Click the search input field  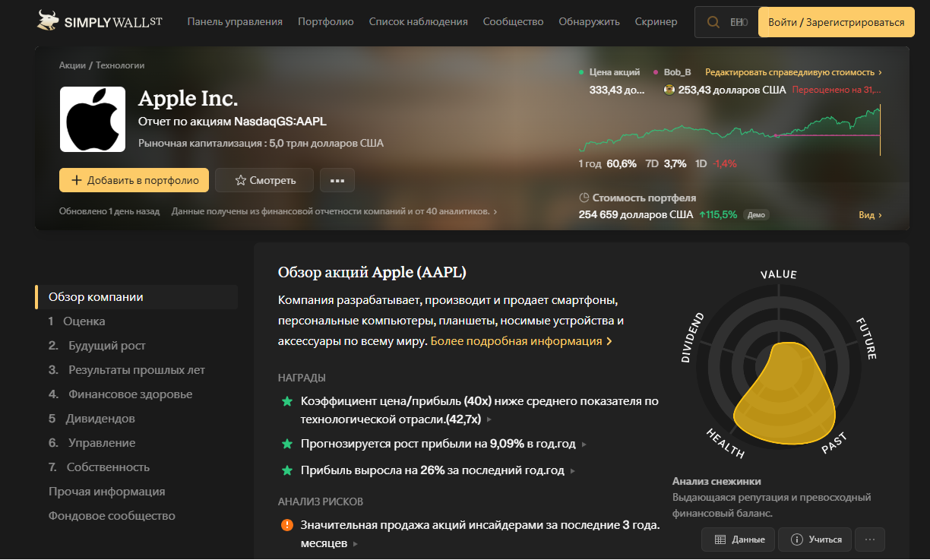coord(726,22)
